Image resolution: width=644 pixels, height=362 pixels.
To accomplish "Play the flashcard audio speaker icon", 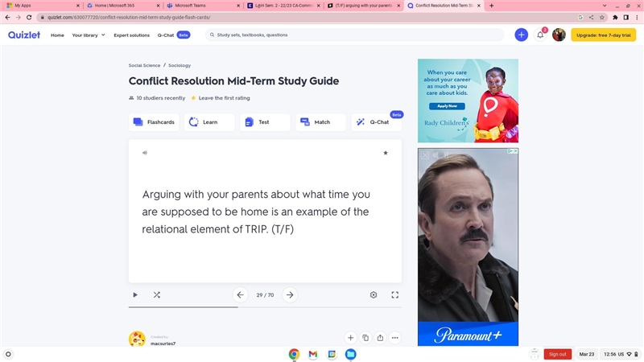I will (145, 153).
